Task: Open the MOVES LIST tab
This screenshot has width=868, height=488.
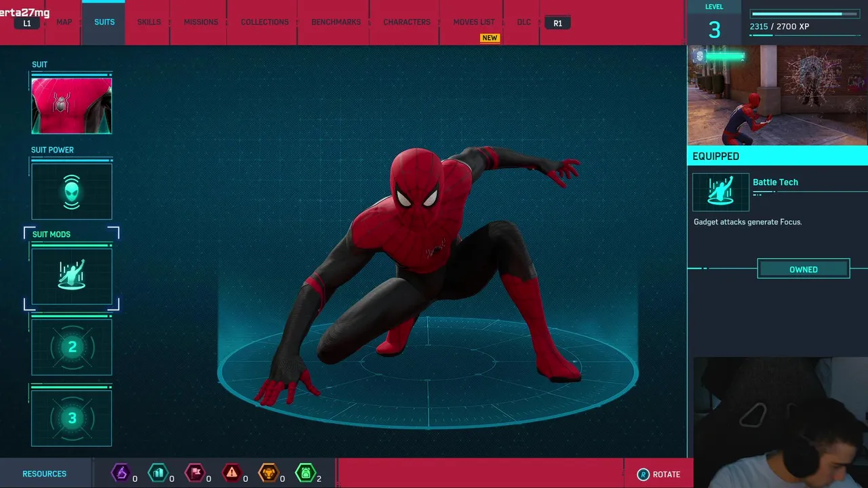Action: click(474, 22)
